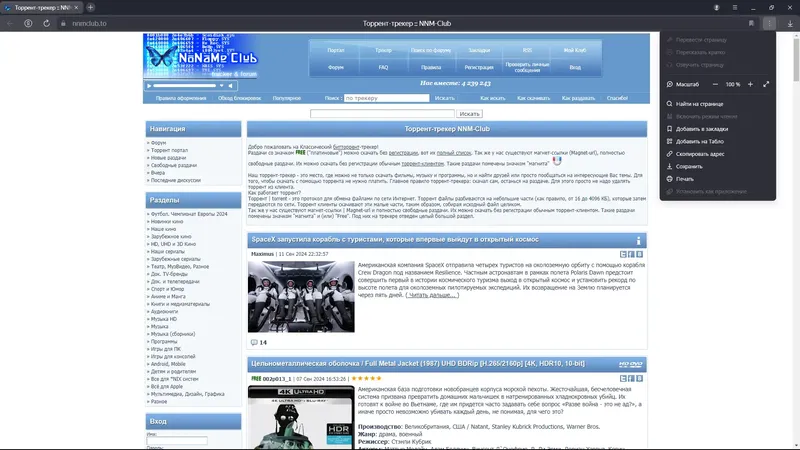This screenshot has height=450, width=800.
Task: Open 'Наши сериалы' section link
Action: (167, 252)
